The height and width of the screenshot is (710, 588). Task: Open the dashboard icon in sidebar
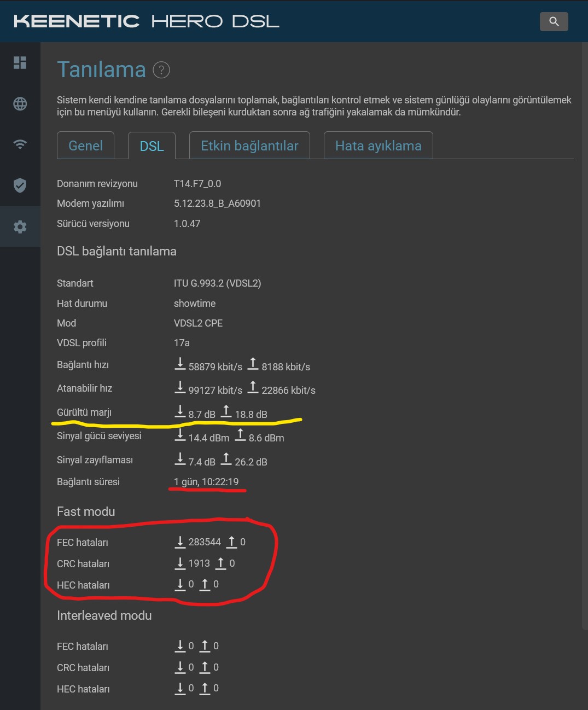point(20,62)
